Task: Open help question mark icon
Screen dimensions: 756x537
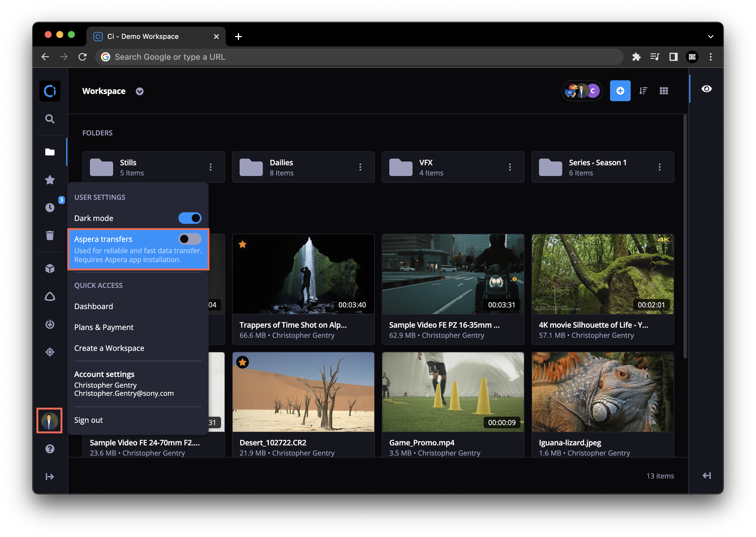Action: tap(50, 449)
